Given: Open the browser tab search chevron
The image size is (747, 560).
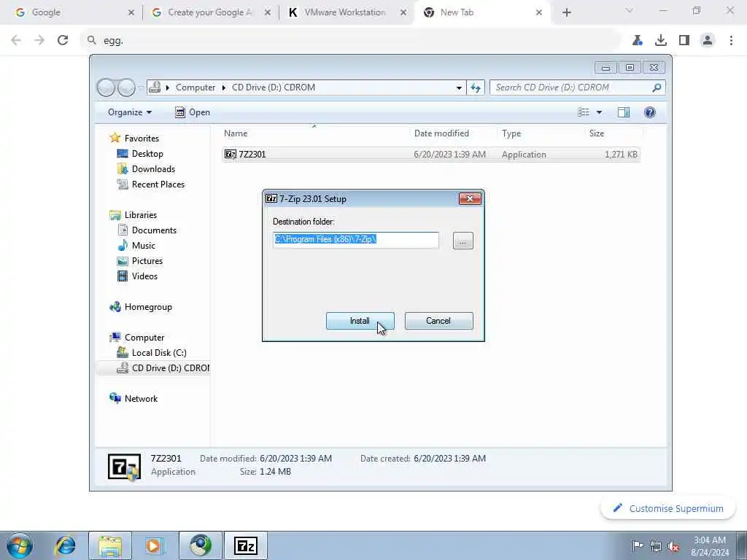Looking at the screenshot, I should (x=630, y=10).
